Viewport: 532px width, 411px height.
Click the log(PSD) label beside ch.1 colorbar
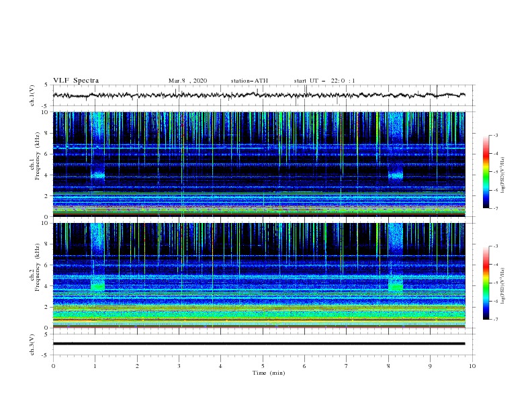click(x=502, y=175)
